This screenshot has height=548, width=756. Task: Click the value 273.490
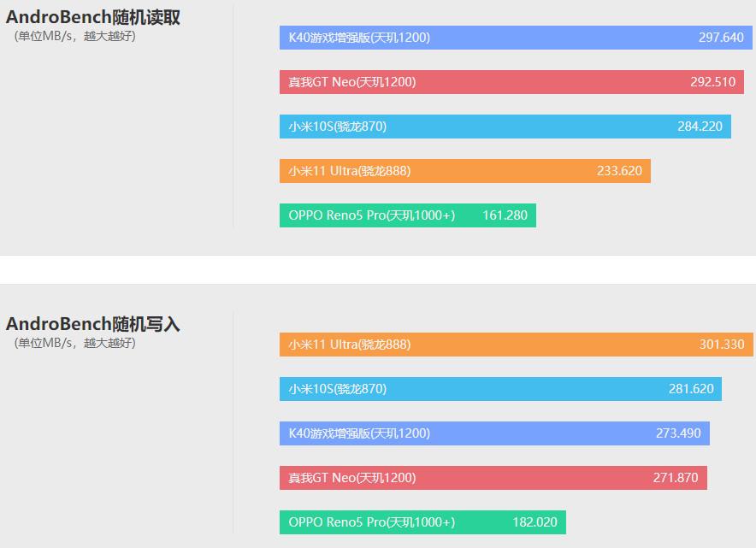click(x=678, y=433)
